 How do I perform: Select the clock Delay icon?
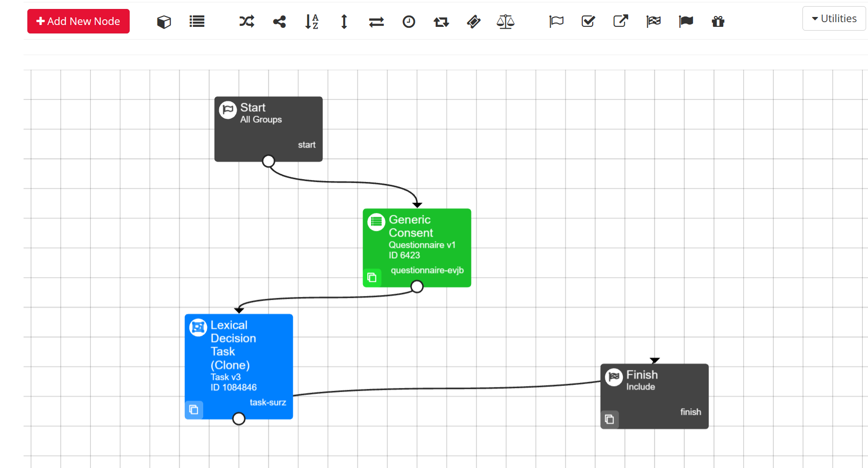click(409, 22)
